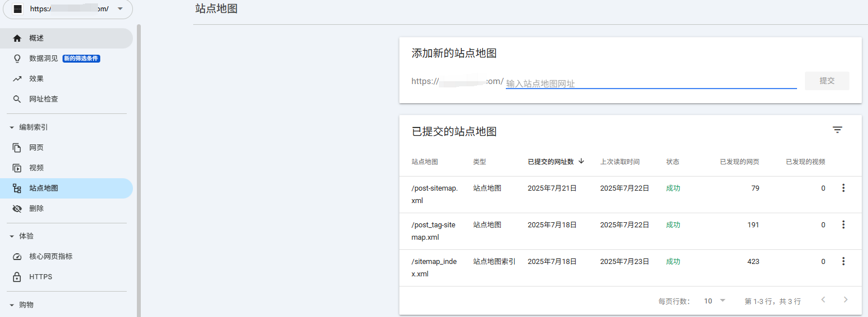Viewport: 868px width, 317px height.
Task: Sort by 状态 column header
Action: point(673,162)
